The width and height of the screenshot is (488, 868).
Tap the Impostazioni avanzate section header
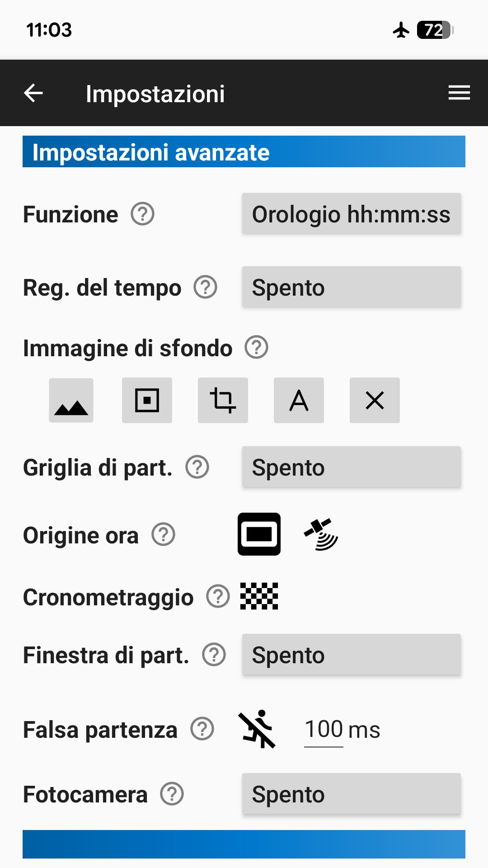[244, 152]
